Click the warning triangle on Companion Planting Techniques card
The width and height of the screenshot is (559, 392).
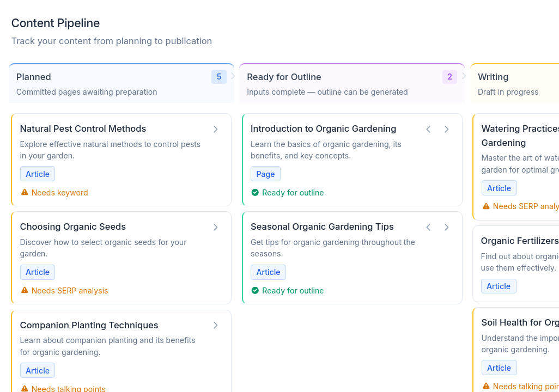[25, 388]
